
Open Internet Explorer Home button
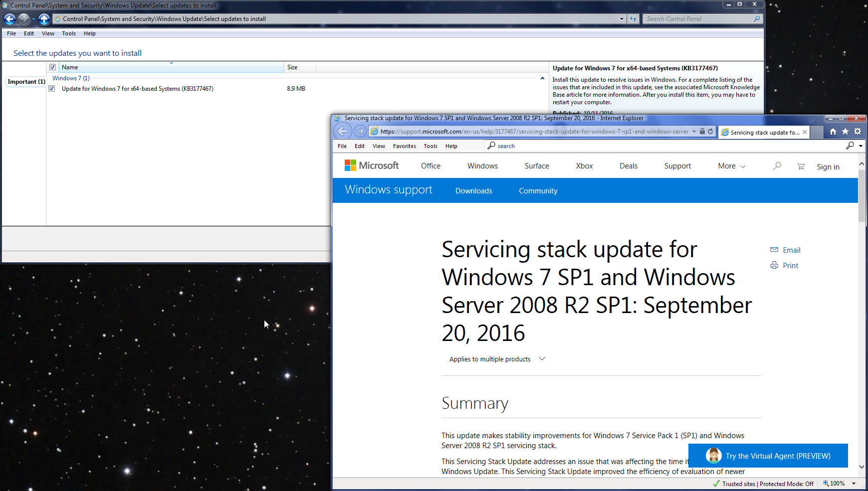pos(833,132)
